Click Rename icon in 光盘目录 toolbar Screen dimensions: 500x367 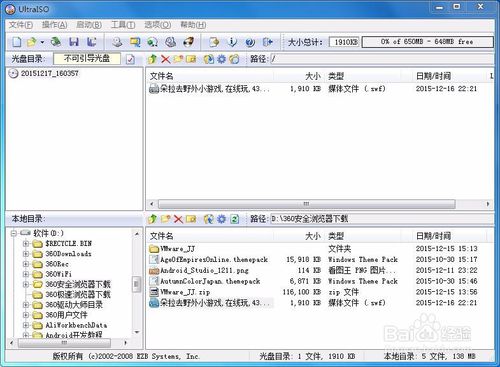[x=191, y=59]
